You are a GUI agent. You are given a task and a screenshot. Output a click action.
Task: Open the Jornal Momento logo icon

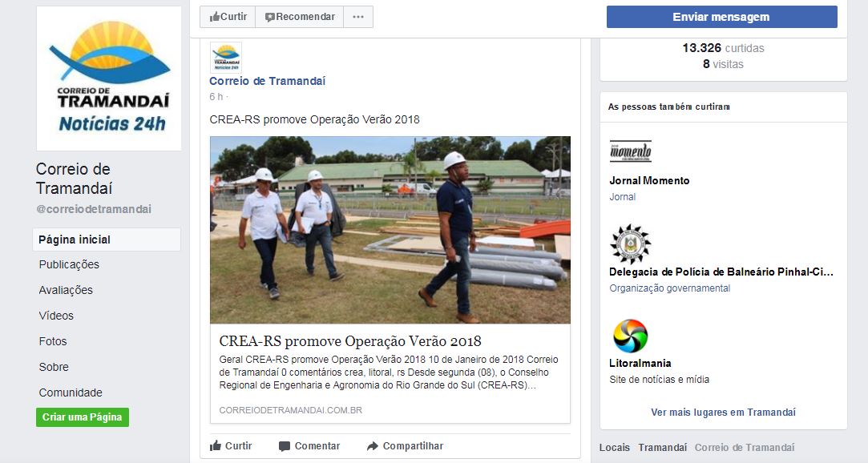631,151
